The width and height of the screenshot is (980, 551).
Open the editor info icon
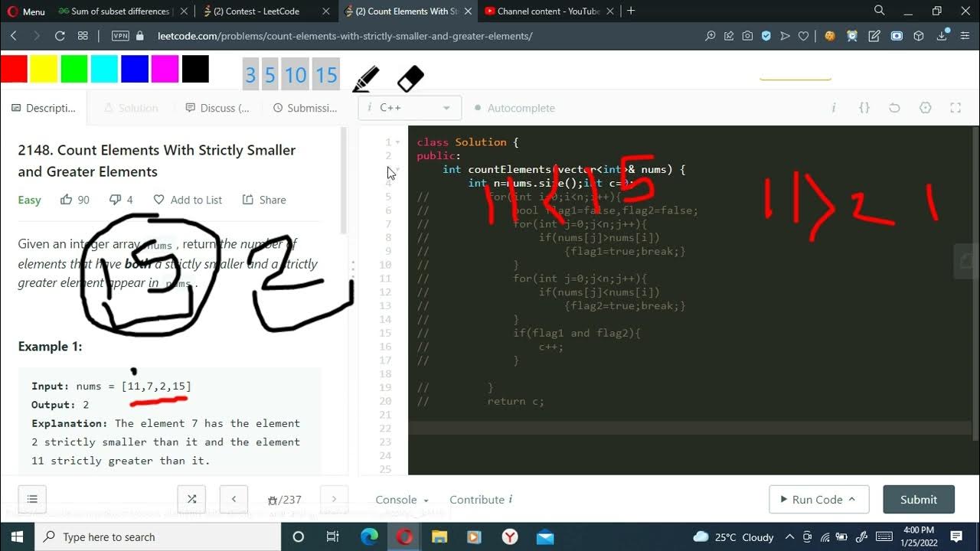tap(834, 108)
